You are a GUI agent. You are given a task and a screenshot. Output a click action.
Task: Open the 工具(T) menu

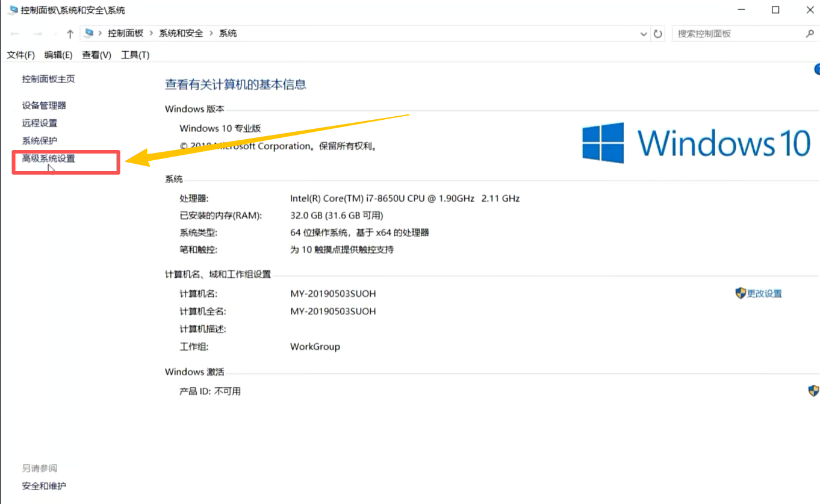(x=135, y=55)
